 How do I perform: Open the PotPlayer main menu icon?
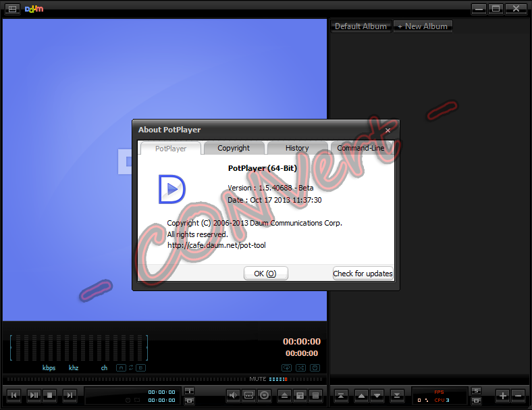click(x=12, y=9)
